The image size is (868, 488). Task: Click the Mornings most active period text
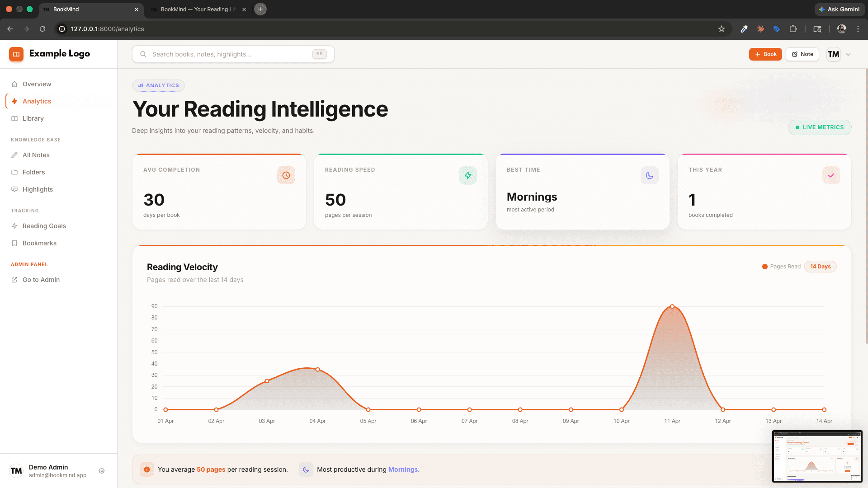[x=532, y=197]
